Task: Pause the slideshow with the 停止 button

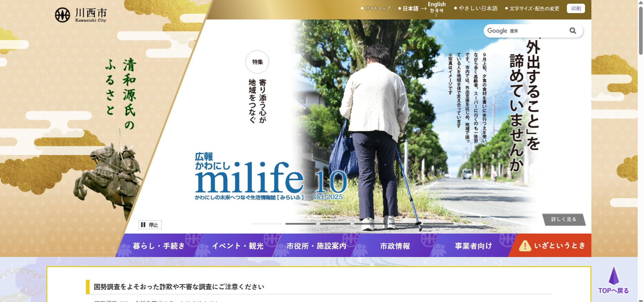Action: [150, 224]
